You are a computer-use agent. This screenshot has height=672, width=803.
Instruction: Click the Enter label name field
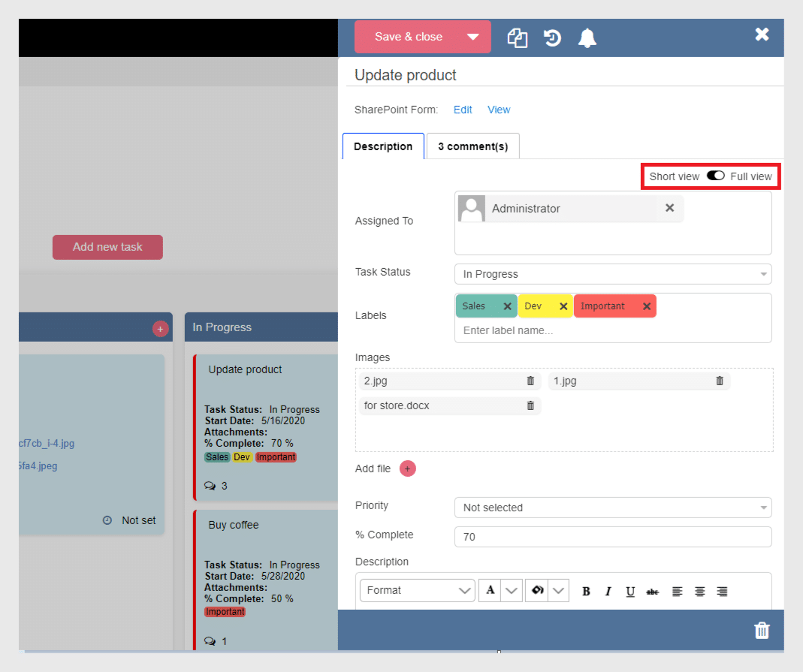tap(612, 330)
